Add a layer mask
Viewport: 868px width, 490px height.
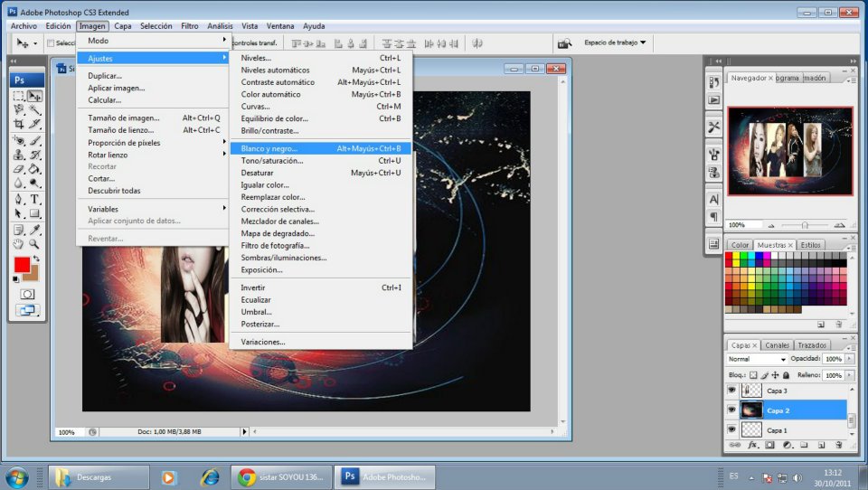click(x=769, y=445)
